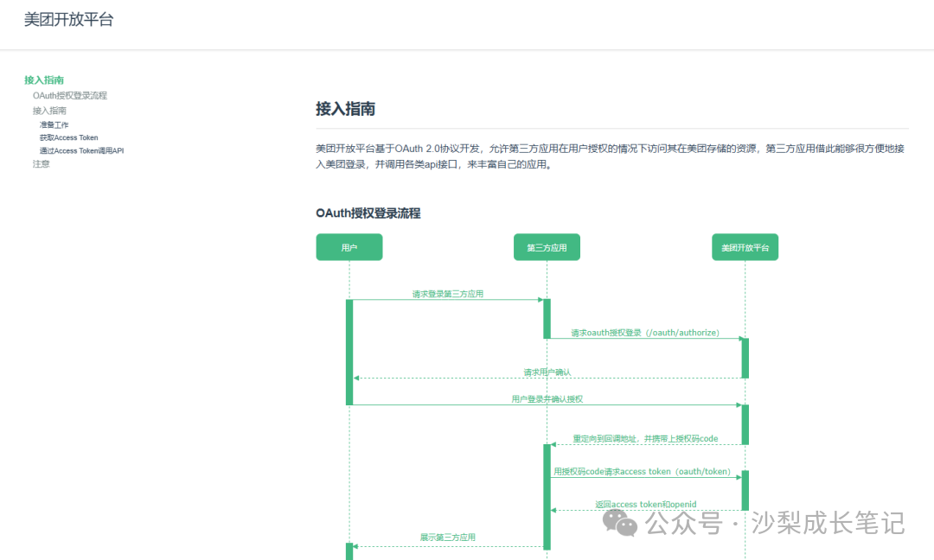Select 接入指南 section header in sidebar
The width and height of the screenshot is (934, 560).
[x=44, y=80]
